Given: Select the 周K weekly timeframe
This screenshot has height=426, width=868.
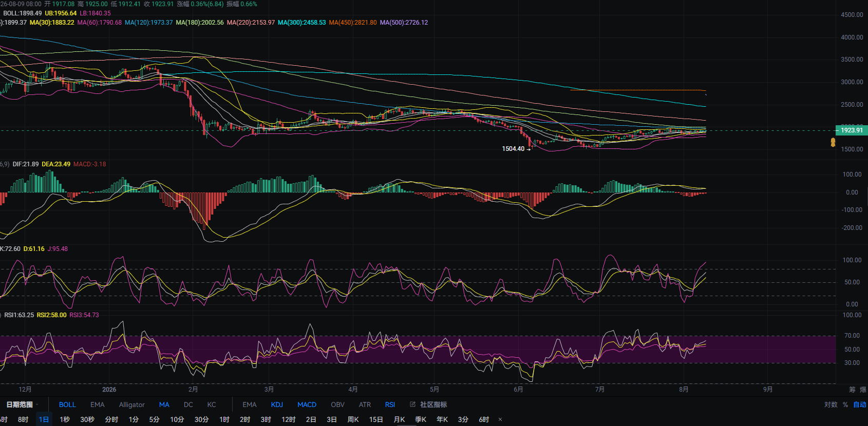Looking at the screenshot, I should click(x=353, y=419).
